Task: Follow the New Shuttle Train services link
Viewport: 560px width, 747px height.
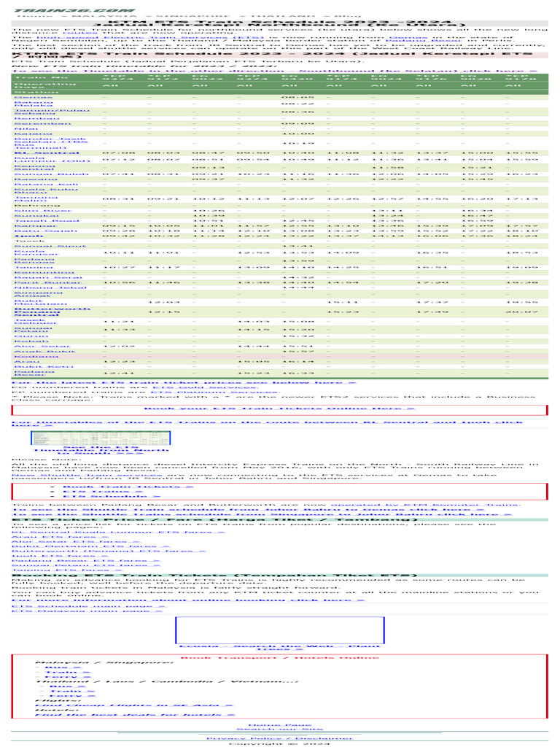Action: pyautogui.click(x=87, y=474)
